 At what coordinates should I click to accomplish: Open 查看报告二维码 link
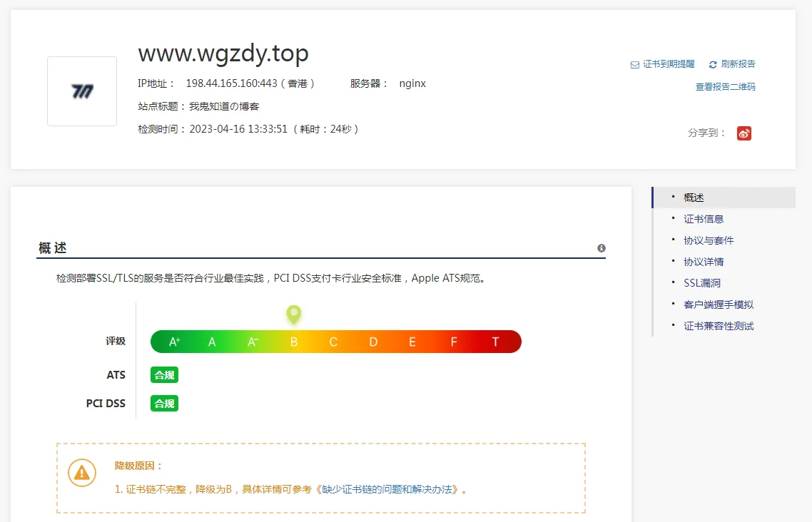pos(725,87)
